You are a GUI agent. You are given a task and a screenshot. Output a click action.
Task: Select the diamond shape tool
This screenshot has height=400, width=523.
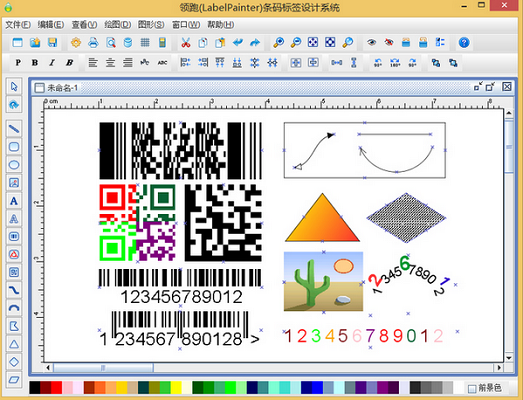click(x=14, y=362)
